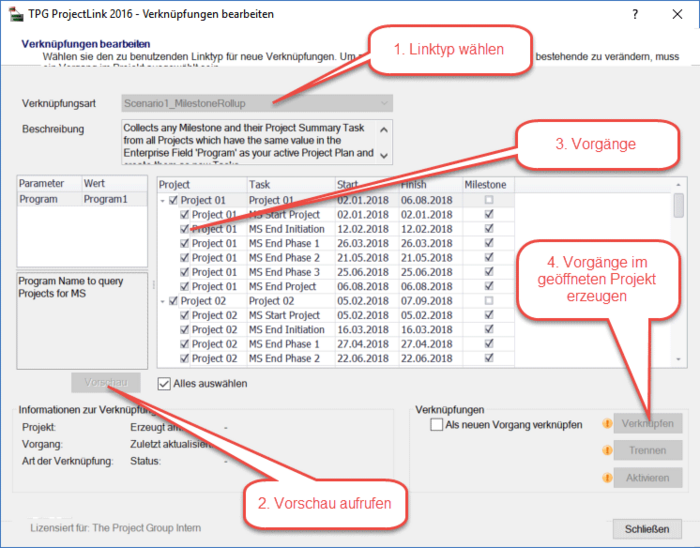This screenshot has width=700, height=548.
Task: Select MS Start Project task dated 05.02.2018
Action: [x=291, y=315]
